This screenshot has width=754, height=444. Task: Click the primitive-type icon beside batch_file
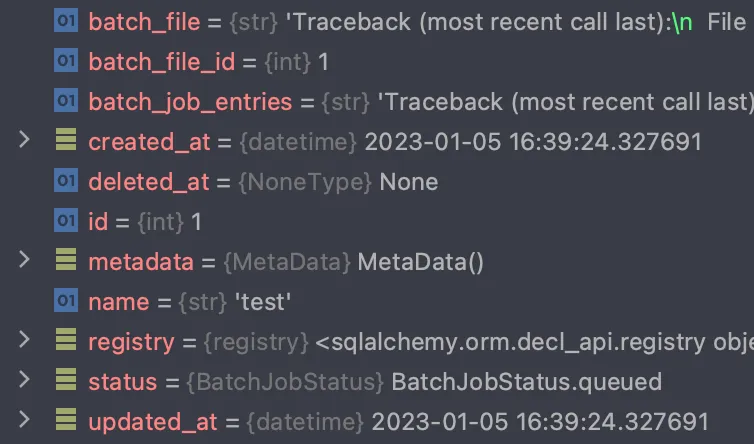coord(66,21)
